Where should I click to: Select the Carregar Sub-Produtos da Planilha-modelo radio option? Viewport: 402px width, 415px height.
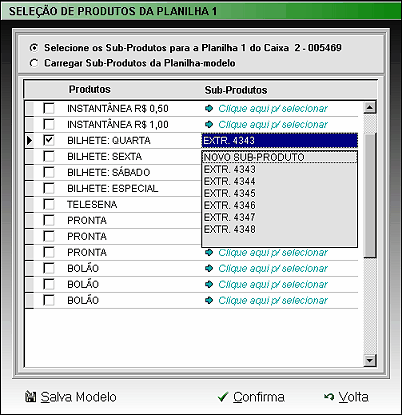point(34,63)
